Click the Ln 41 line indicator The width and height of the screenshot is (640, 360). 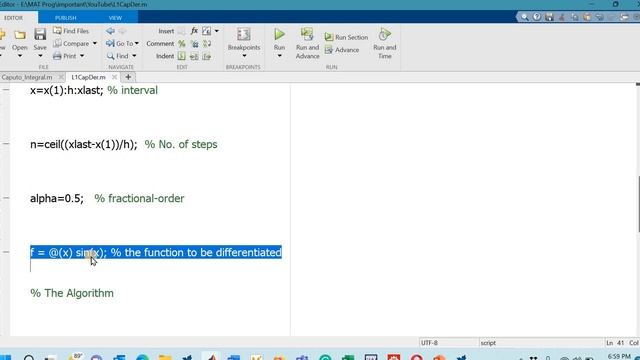click(x=616, y=343)
